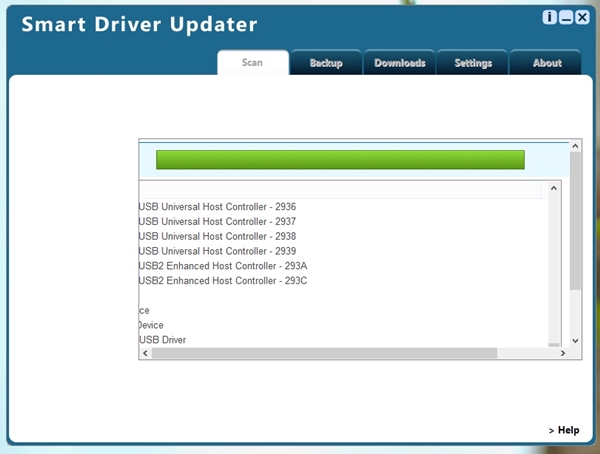
Task: Select the USB Driver row
Action: [163, 340]
